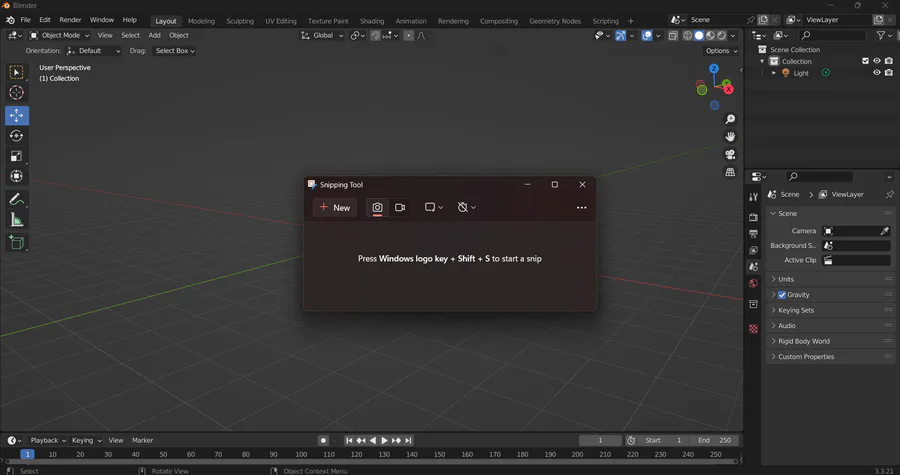Select the Select Box tool in the Blender toolbar

coord(16,72)
